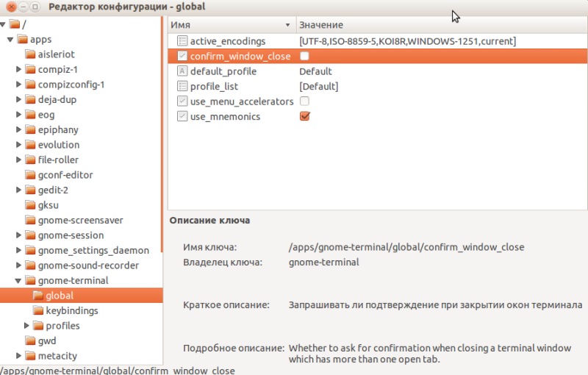Expand the deja-dup tree node
Viewport: 588px width, 375px height.
click(x=18, y=99)
